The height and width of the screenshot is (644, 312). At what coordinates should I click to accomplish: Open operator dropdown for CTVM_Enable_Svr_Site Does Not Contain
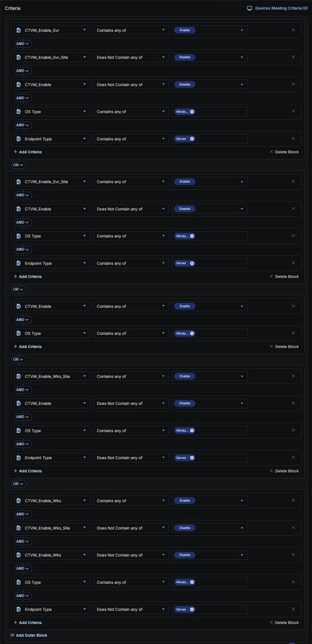coord(131,57)
